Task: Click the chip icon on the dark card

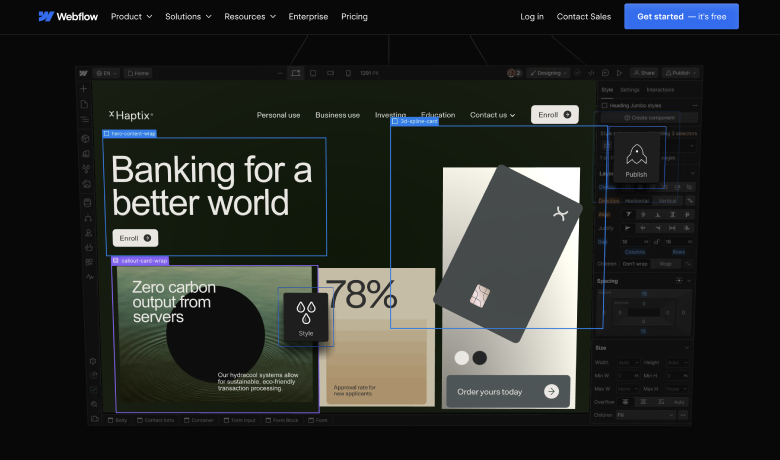Action: tap(480, 296)
